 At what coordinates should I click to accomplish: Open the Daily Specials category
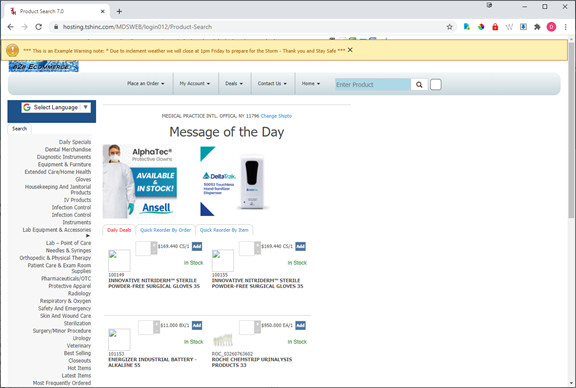[x=75, y=142]
